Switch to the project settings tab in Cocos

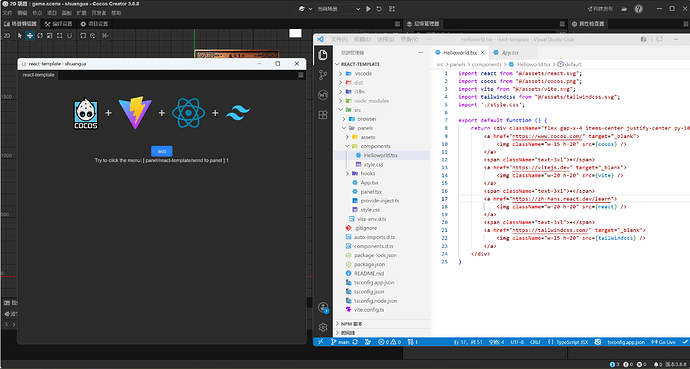[94, 24]
